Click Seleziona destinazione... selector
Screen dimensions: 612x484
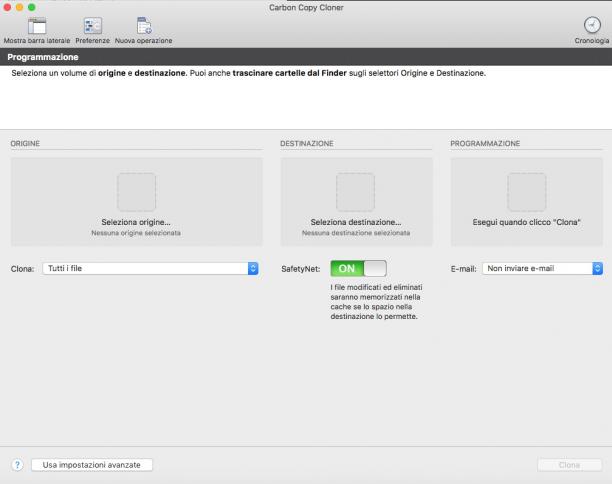pyautogui.click(x=356, y=202)
